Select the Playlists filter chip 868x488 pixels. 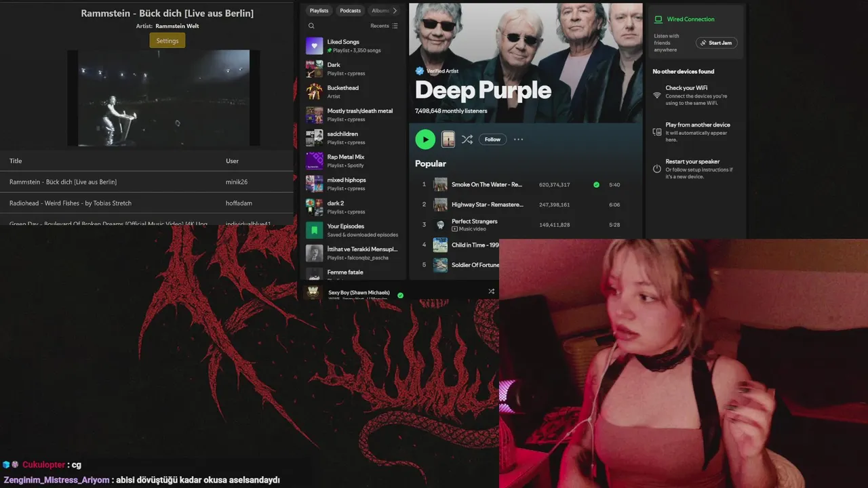tap(319, 11)
